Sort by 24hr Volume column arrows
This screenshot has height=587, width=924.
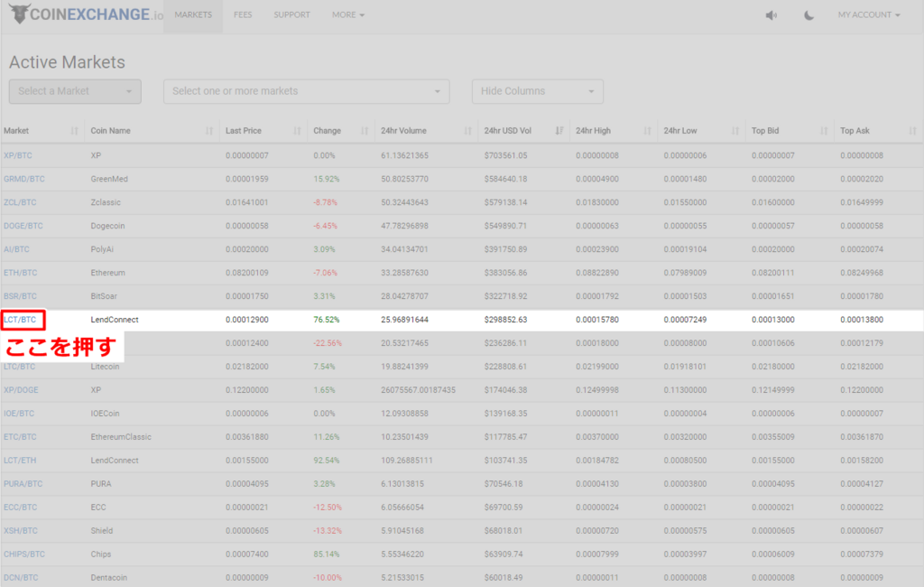pyautogui.click(x=468, y=131)
